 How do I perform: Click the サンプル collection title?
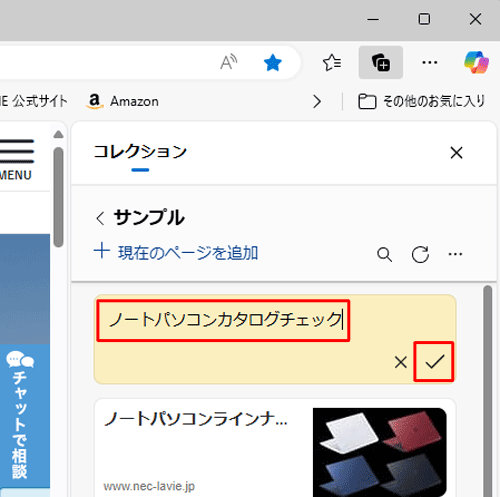(x=149, y=218)
